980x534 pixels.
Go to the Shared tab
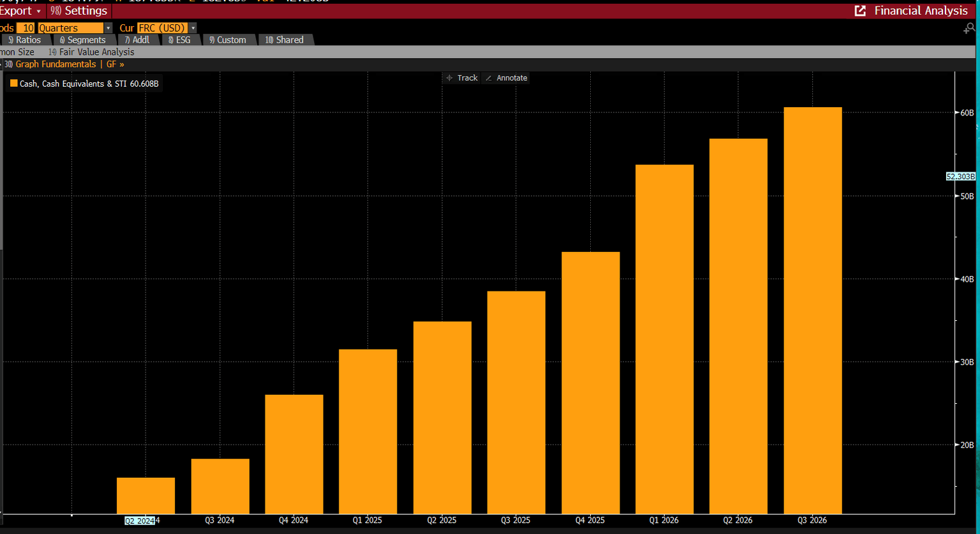point(285,40)
